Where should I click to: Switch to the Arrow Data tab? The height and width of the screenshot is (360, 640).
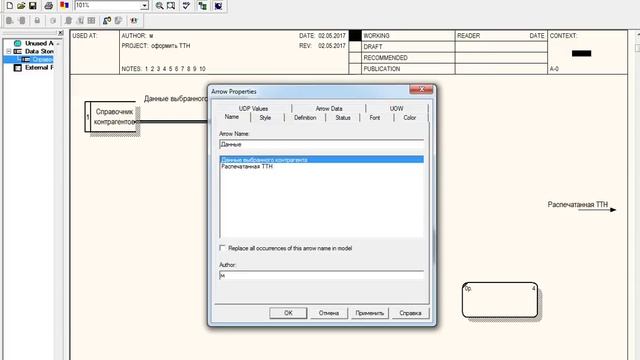329,109
